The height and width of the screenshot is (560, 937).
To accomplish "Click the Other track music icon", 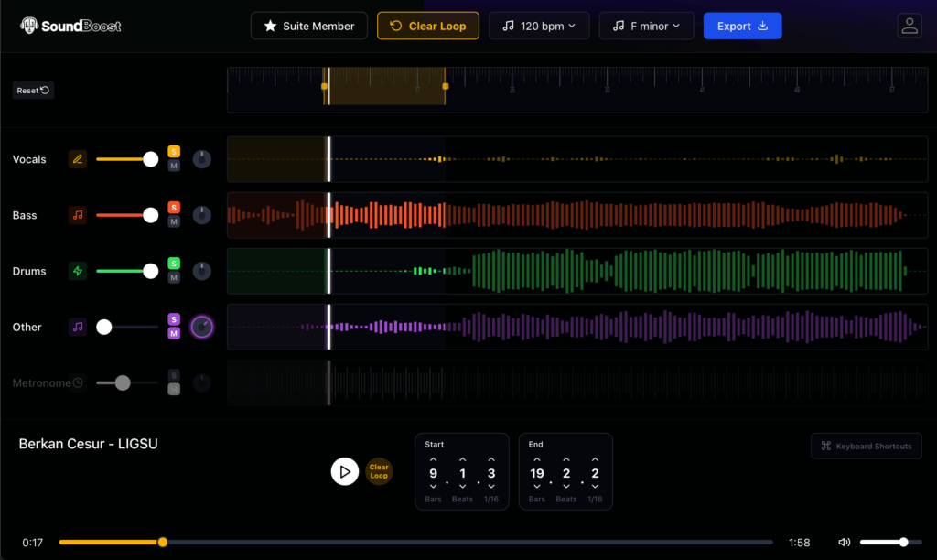I will (x=78, y=327).
